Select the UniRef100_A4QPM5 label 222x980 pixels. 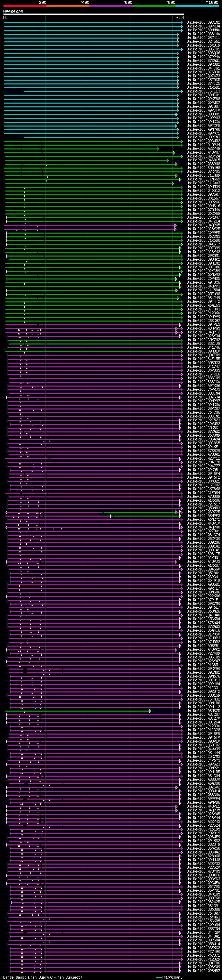point(203,225)
